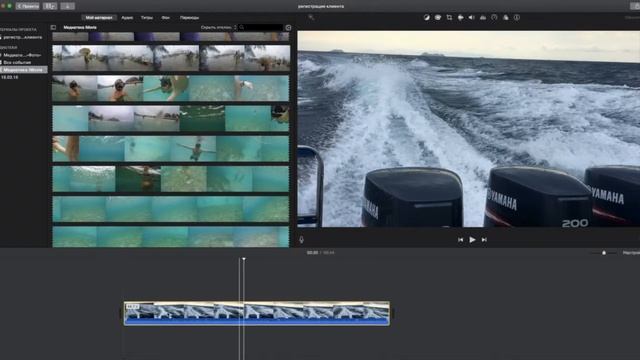
Task: Open Color Balance adjustment tool
Action: coord(427,18)
